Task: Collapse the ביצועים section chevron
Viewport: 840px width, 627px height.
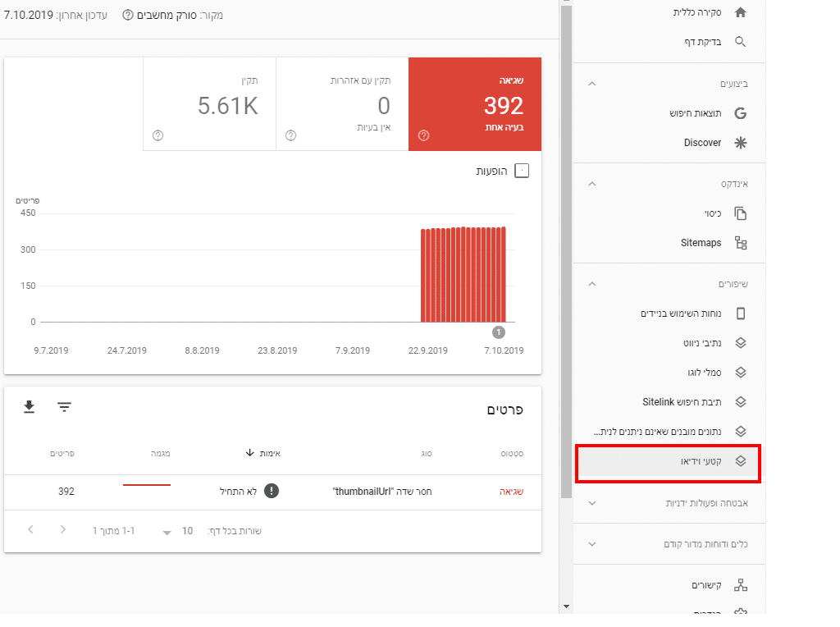Action: click(592, 84)
